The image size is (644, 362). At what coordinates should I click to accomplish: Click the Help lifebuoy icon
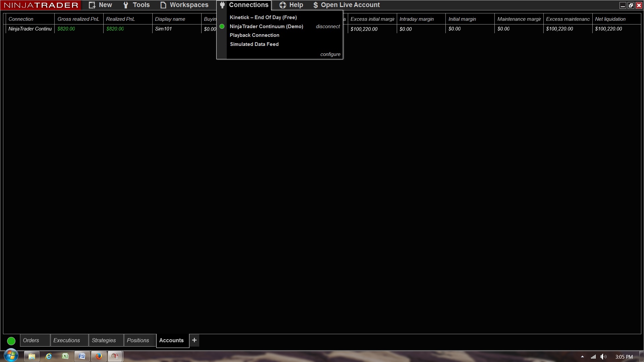(283, 5)
